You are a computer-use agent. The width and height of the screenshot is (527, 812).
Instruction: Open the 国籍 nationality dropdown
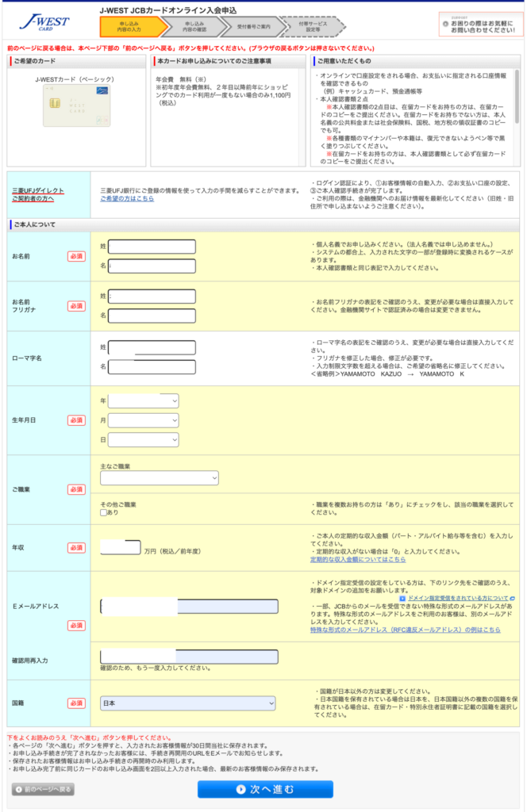tap(188, 703)
